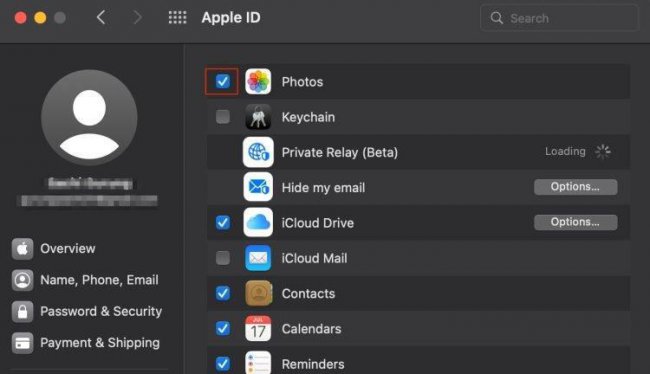Open Password & Security section
Viewport: 650px width, 374px height.
(87, 312)
